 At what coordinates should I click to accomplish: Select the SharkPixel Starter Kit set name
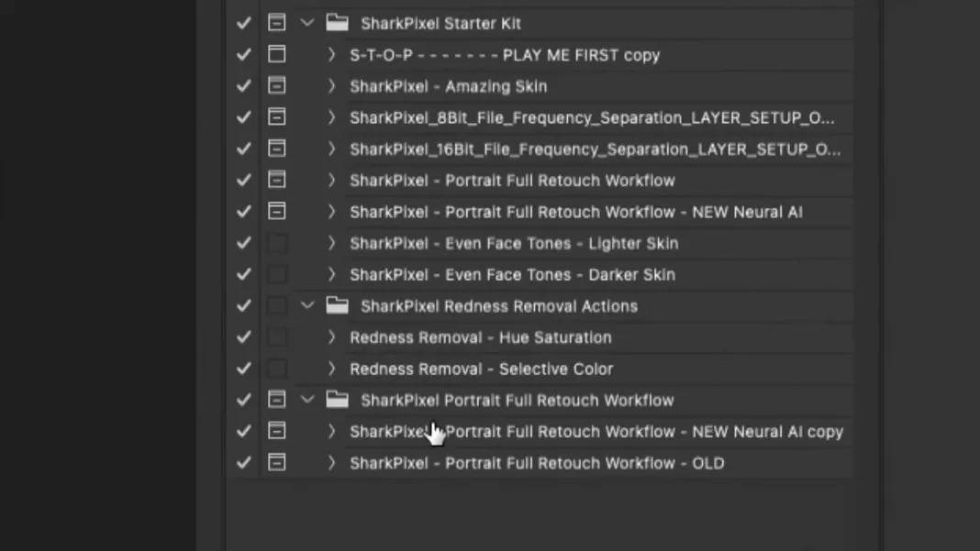(440, 24)
